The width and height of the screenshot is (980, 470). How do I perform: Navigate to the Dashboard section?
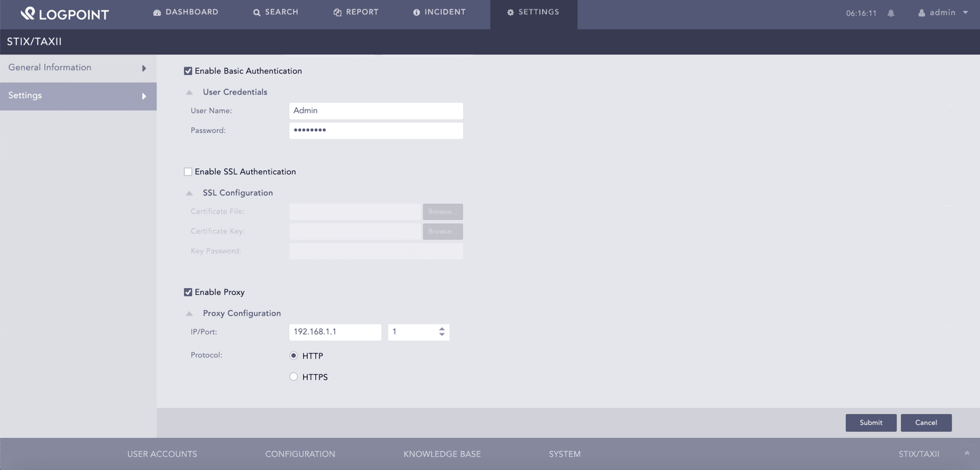[185, 12]
